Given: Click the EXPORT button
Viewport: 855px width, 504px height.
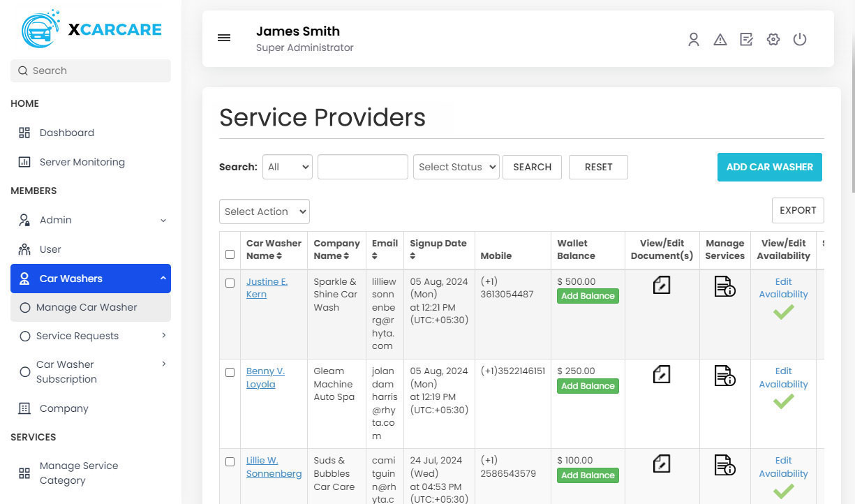Looking at the screenshot, I should click(x=798, y=210).
